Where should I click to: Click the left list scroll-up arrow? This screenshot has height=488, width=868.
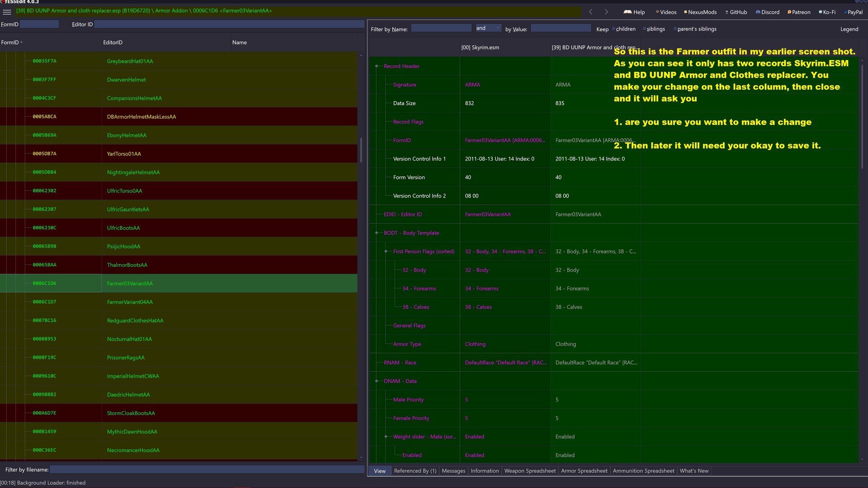pyautogui.click(x=361, y=56)
